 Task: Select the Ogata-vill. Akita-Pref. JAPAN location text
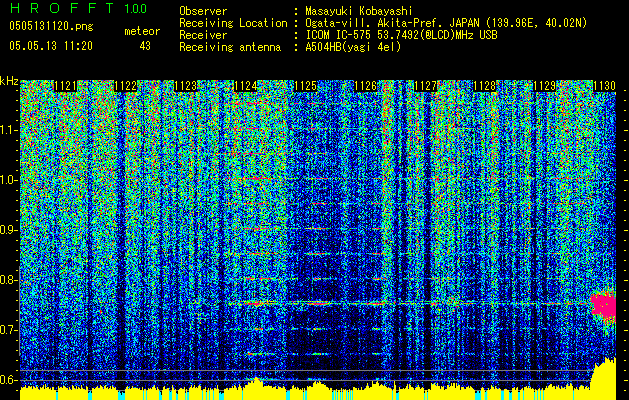[x=446, y=23]
